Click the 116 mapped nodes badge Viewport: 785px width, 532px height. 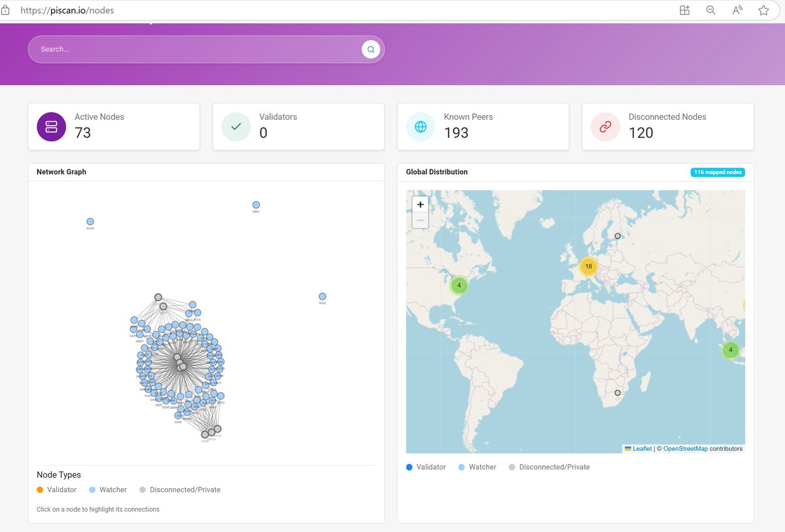718,172
